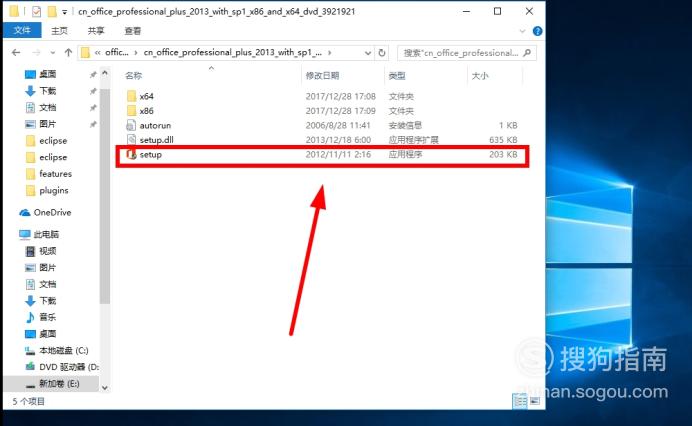Image resolution: width=692 pixels, height=426 pixels.
Task: Sort by the 类型 column header
Action: point(397,76)
